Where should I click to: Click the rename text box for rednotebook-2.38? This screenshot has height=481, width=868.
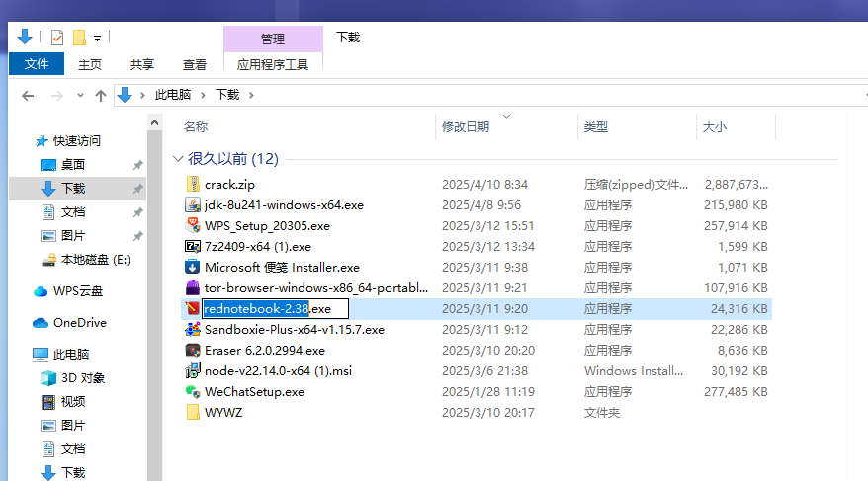(x=275, y=308)
